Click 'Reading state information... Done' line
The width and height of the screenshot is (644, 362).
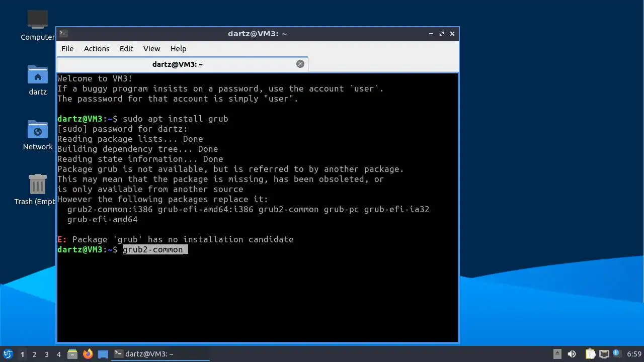[x=140, y=159]
